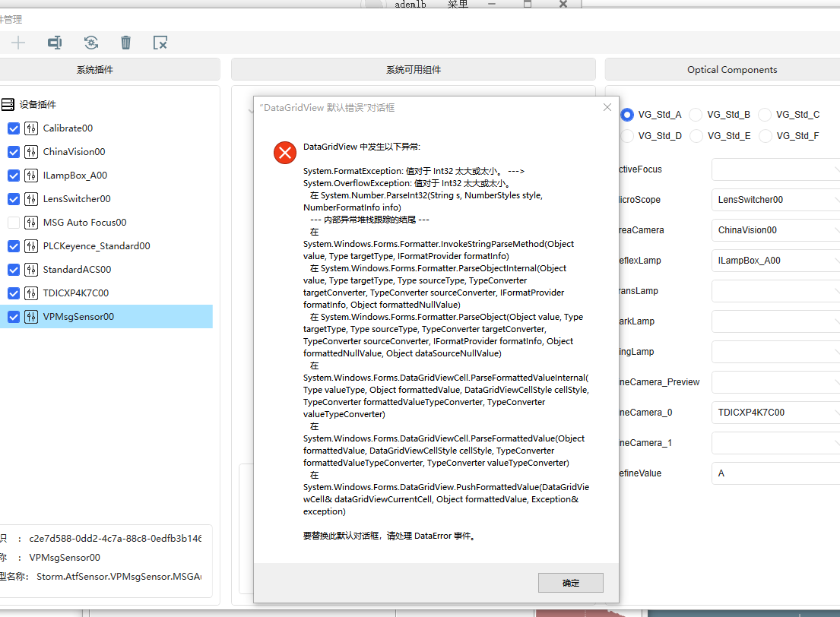
Task: Click the clear selection X-box toolbar icon
Action: (160, 43)
